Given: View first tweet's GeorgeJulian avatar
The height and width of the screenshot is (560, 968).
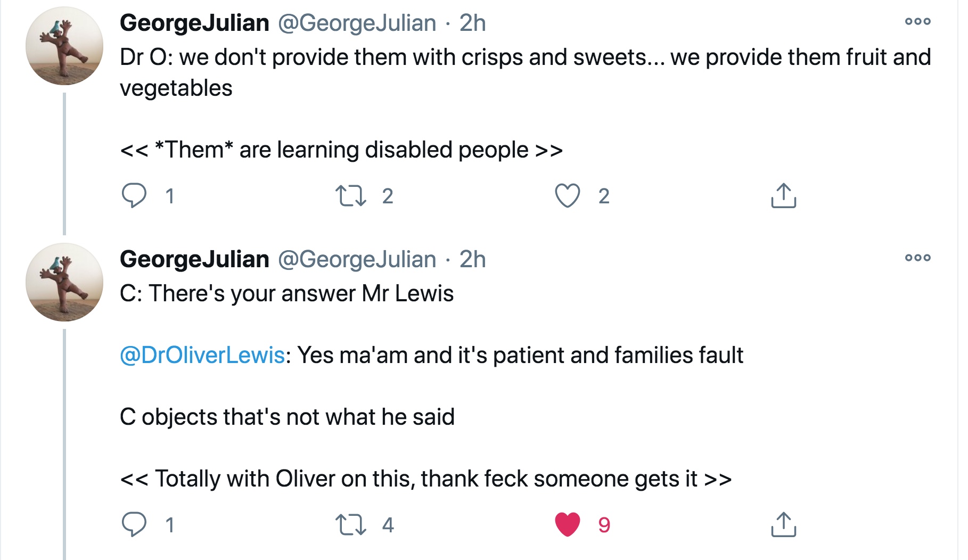Looking at the screenshot, I should pyautogui.click(x=64, y=46).
